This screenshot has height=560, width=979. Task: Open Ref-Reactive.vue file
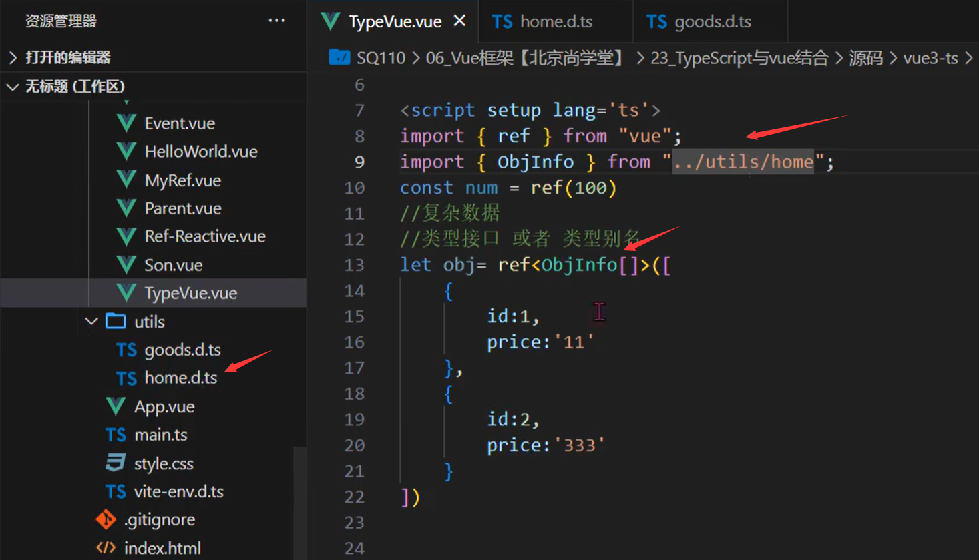point(204,236)
